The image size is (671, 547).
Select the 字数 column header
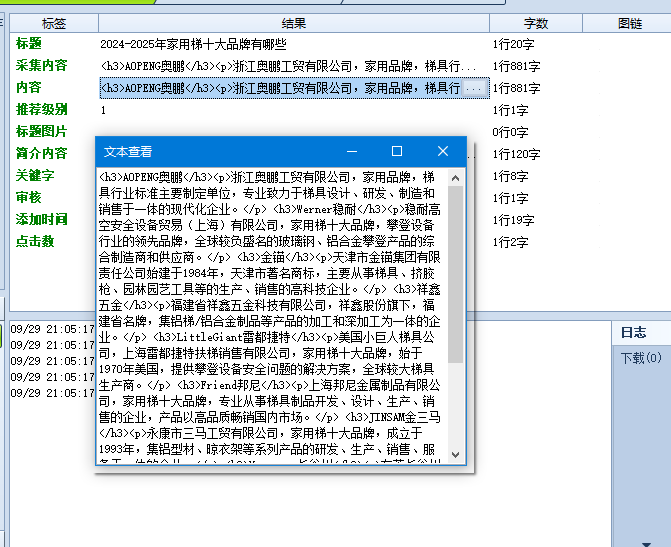tap(536, 23)
